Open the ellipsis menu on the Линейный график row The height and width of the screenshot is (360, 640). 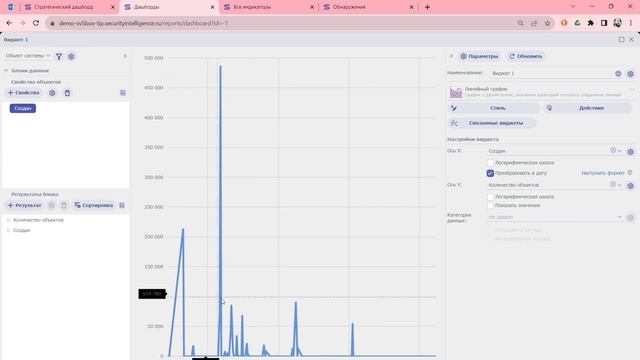632,89
